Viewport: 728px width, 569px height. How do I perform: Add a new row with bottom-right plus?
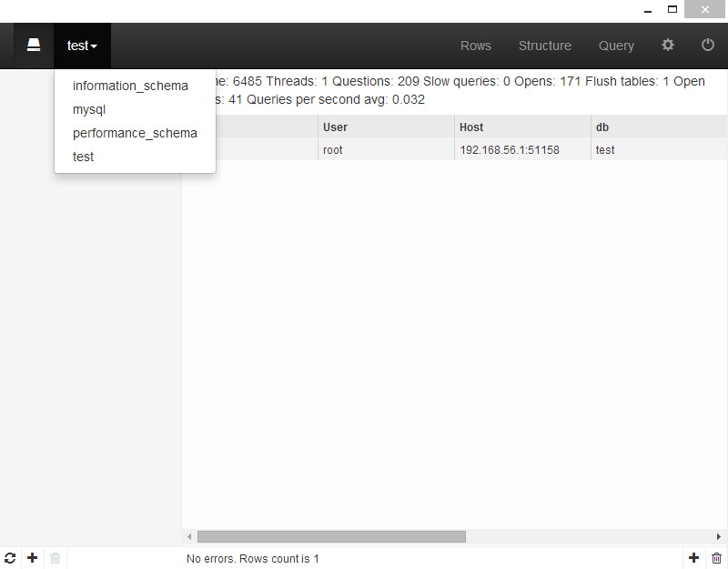pyautogui.click(x=694, y=558)
